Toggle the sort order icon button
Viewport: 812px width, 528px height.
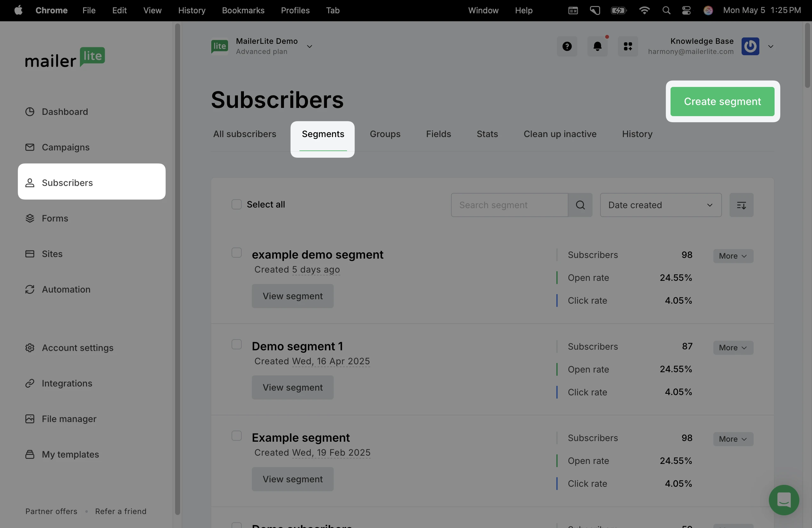(x=741, y=205)
